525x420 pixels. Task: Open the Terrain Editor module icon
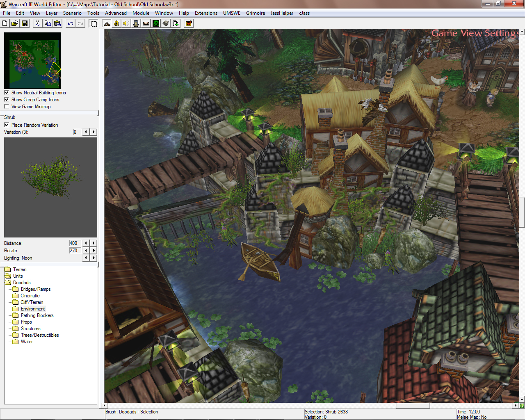(107, 23)
